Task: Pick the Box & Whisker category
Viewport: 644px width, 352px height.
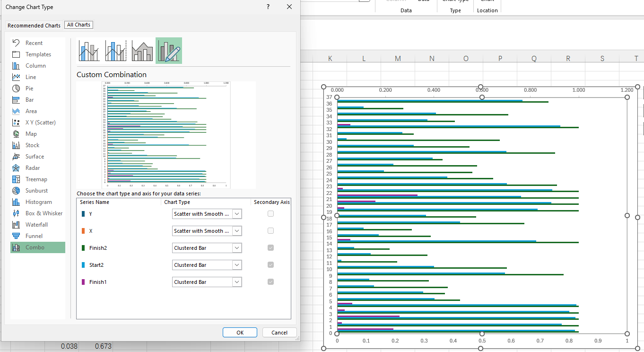Action: 38,213
